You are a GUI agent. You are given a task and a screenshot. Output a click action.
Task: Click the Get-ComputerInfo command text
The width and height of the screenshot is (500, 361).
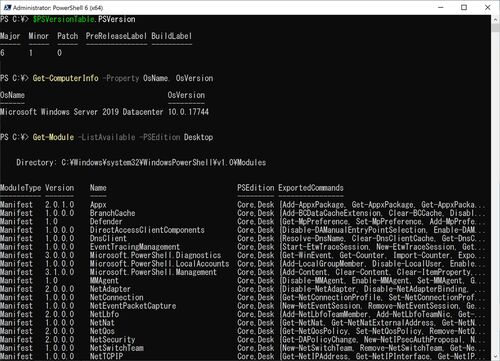tap(65, 78)
